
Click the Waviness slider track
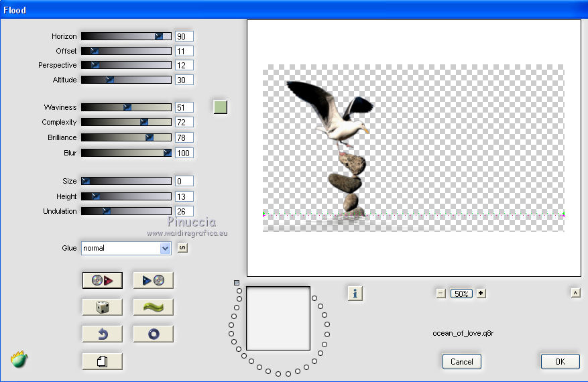126,107
